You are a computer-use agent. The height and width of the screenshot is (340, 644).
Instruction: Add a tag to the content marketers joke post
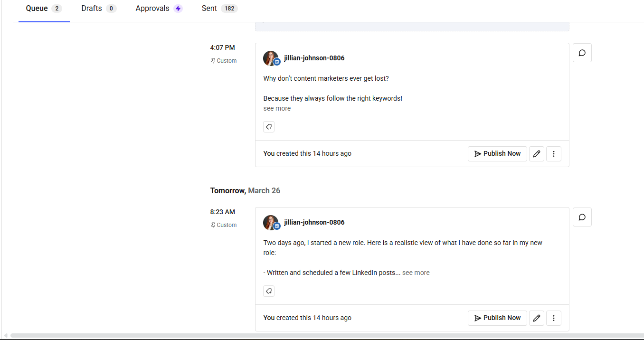(x=269, y=126)
